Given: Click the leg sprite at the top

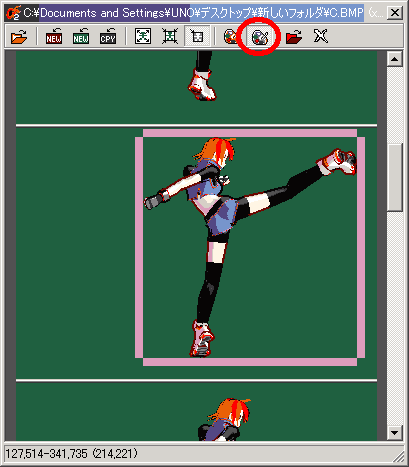Looking at the screenshot, I should tap(202, 76).
